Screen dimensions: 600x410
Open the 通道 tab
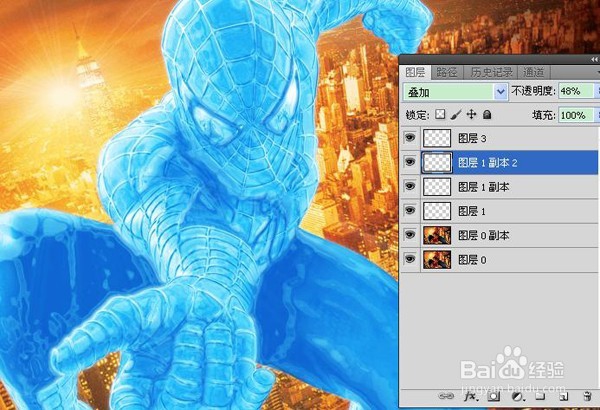pos(534,72)
